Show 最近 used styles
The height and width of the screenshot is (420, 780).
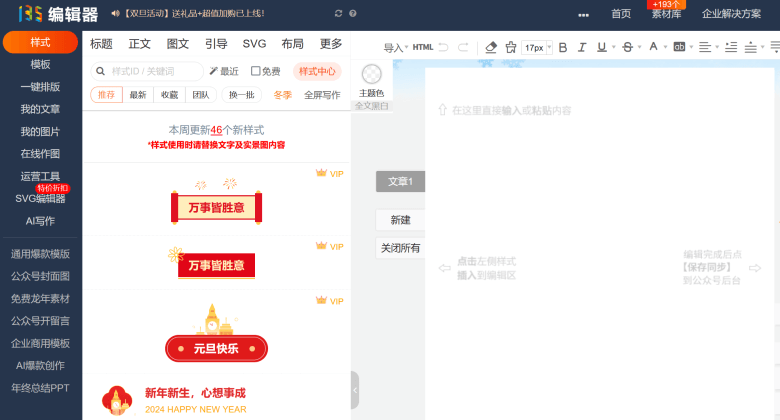click(224, 71)
